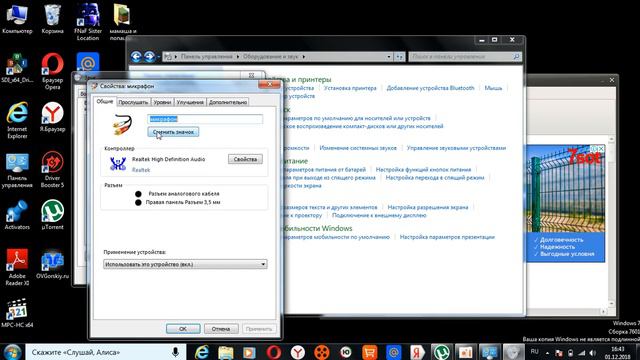Viewport: 640px width, 360px height.
Task: Open Компьютер desktop icon
Action: pos(17,19)
